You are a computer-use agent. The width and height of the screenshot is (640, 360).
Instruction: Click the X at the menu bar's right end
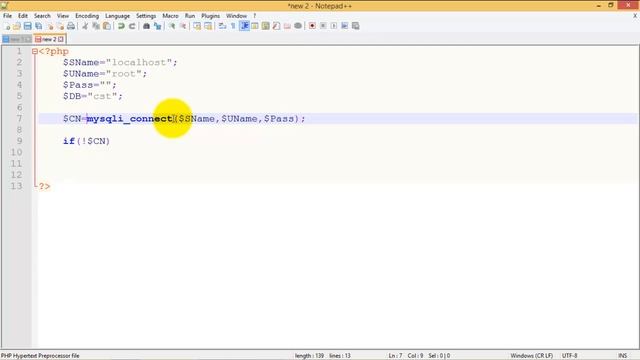coord(635,16)
